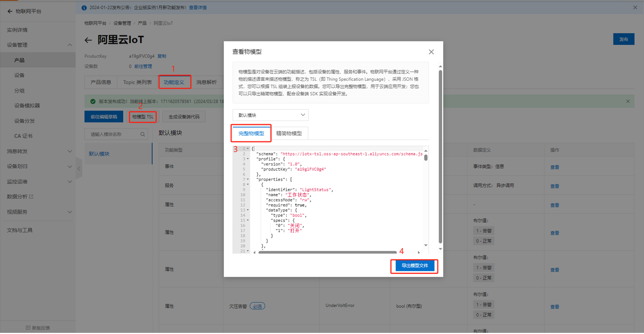Click the 前往编辑草稿 button

[x=104, y=117]
